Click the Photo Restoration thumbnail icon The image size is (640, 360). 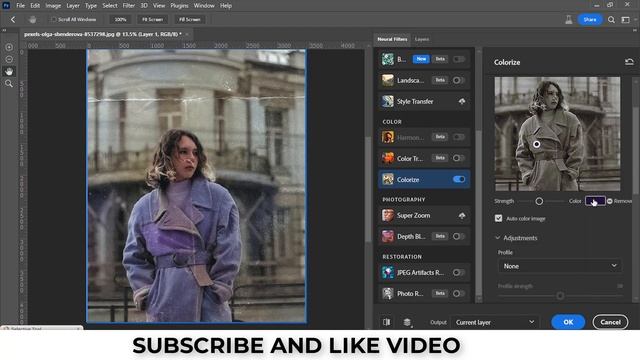387,293
